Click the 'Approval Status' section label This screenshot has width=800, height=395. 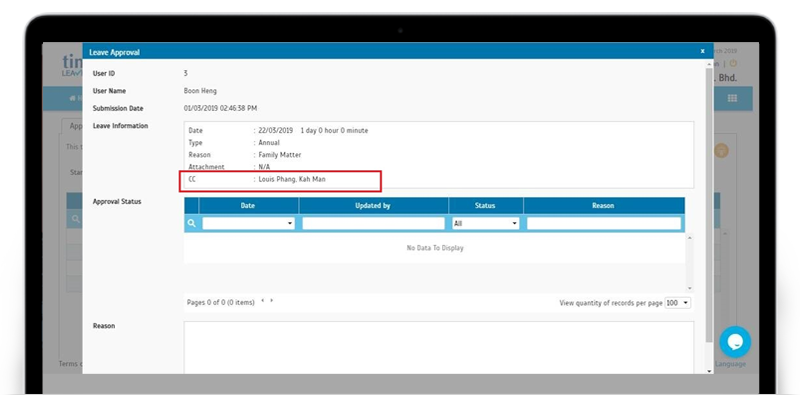(117, 202)
